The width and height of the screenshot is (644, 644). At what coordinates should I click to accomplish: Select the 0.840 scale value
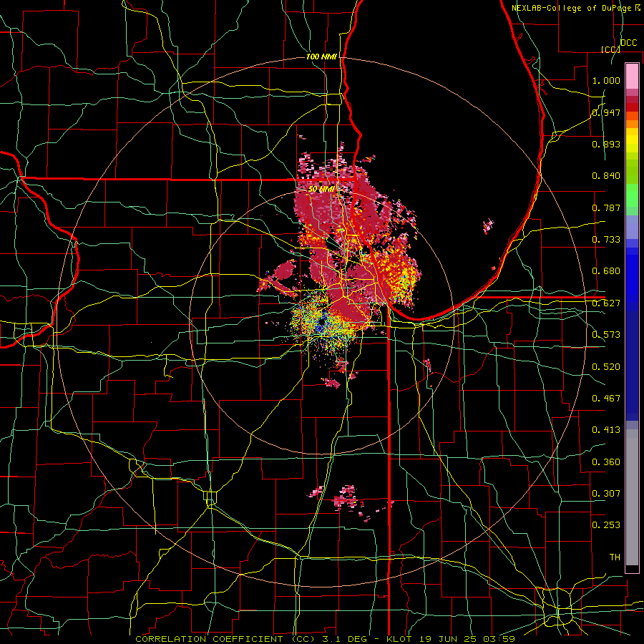(x=606, y=176)
